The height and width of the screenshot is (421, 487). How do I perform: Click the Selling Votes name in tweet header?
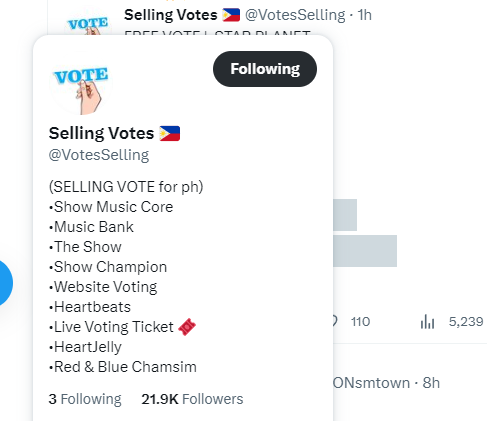pyautogui.click(x=171, y=15)
